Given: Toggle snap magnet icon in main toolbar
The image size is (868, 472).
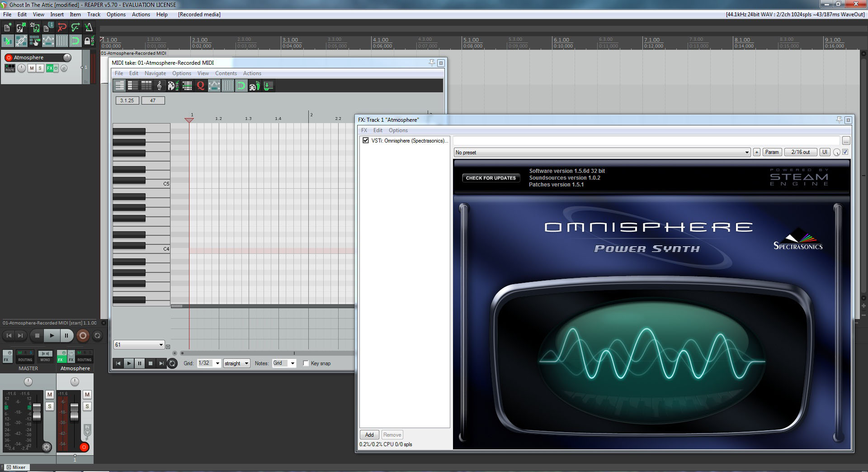Looking at the screenshot, I should pyautogui.click(x=75, y=41).
